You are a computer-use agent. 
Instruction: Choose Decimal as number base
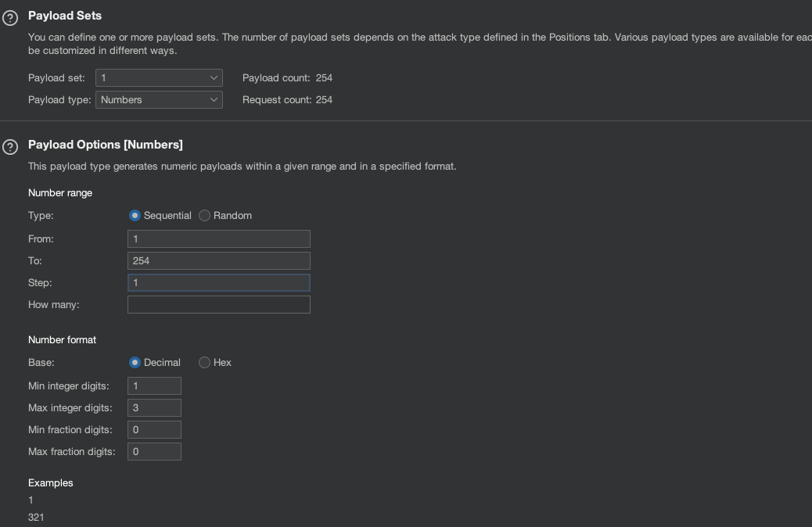coord(135,363)
